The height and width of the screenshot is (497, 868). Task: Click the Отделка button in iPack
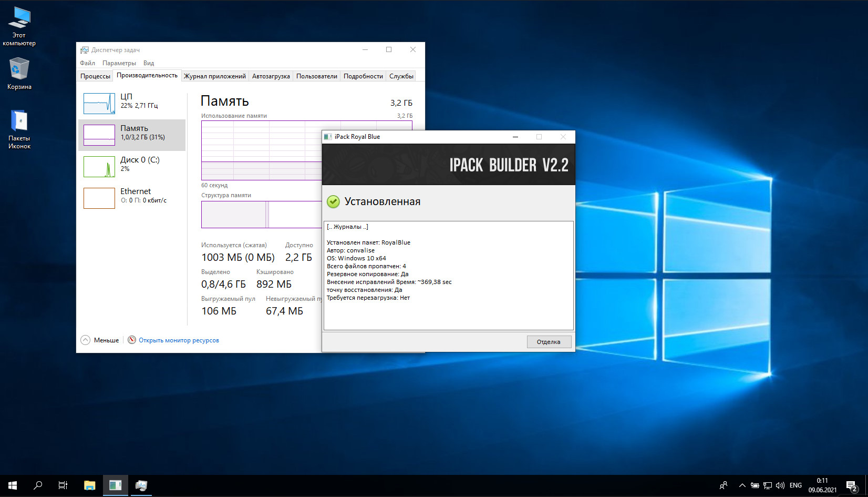(549, 342)
